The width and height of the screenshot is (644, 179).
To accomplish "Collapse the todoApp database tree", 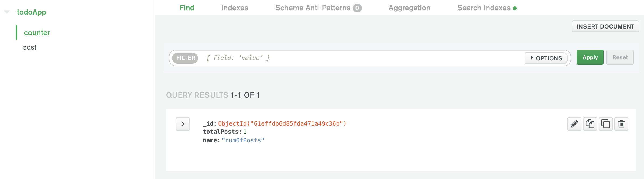I will point(7,12).
